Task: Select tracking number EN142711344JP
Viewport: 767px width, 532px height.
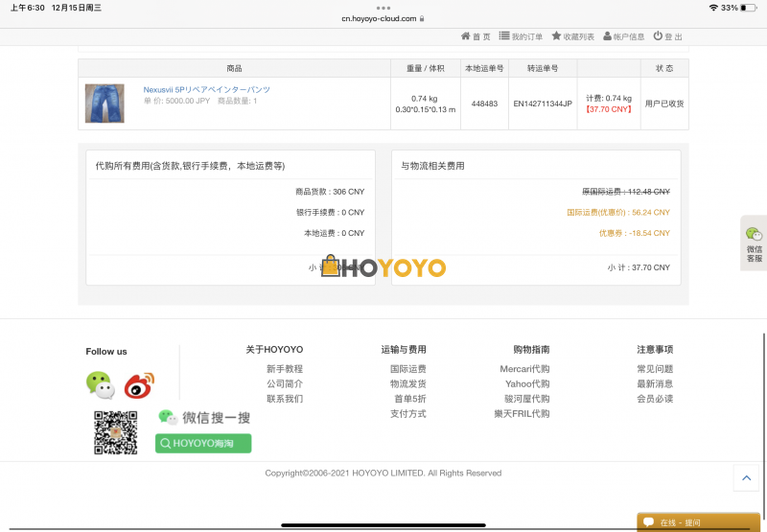Action: pos(543,104)
